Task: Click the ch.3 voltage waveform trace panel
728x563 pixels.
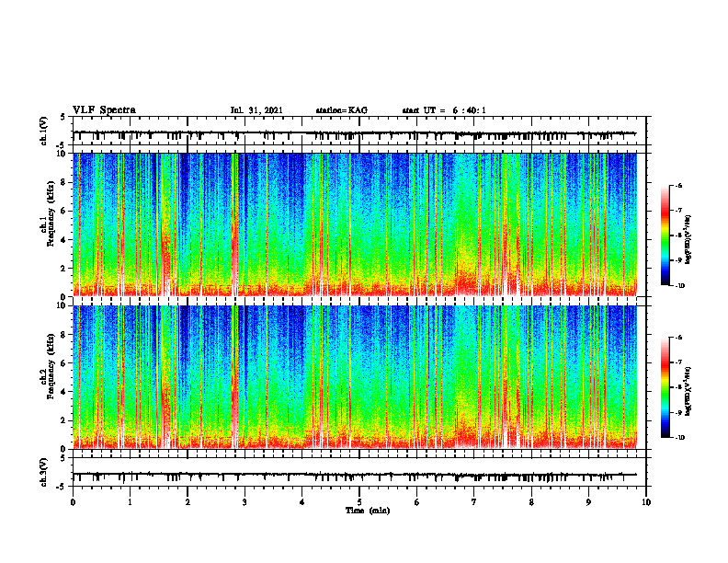Action: 359,472
